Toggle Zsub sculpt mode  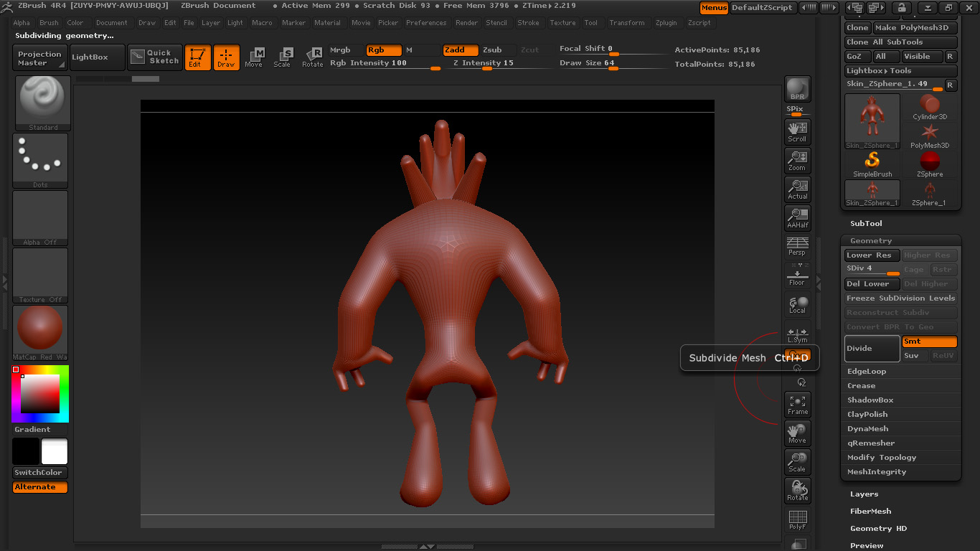click(499, 50)
